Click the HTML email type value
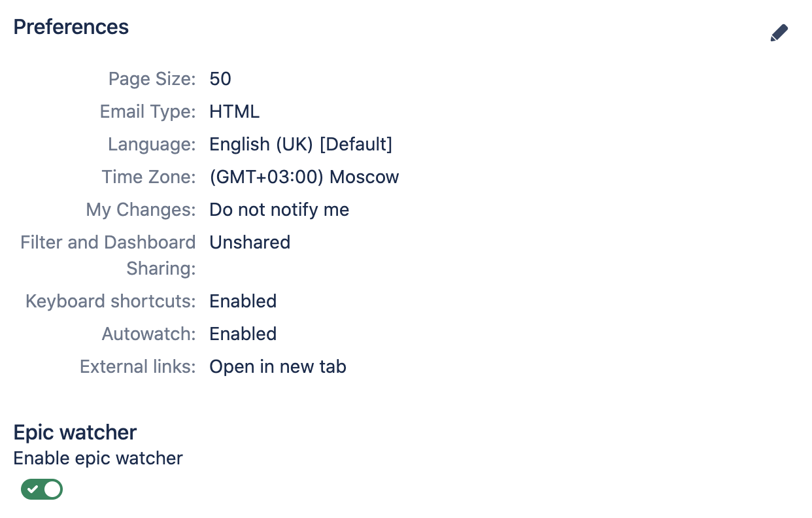Viewport: 812px width, 518px height. tap(234, 112)
